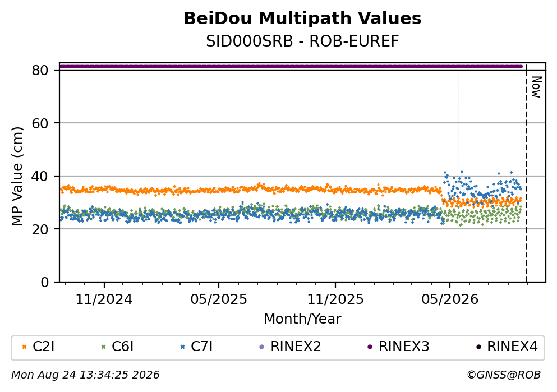Click the C7I blue legend marker
The image size is (557, 392).
tap(183, 347)
